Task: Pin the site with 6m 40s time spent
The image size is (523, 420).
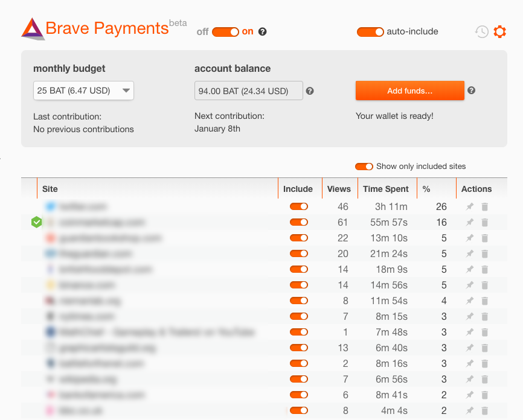Action: click(470, 348)
